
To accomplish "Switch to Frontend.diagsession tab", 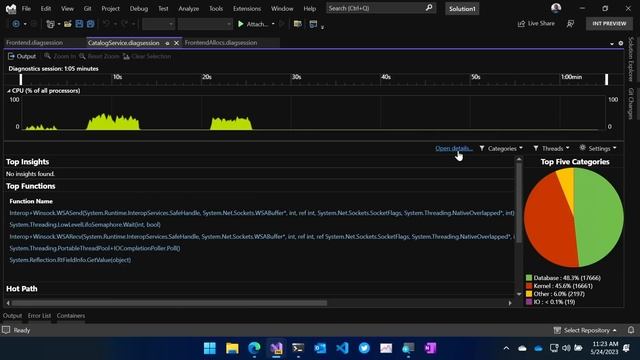I will click(x=35, y=43).
